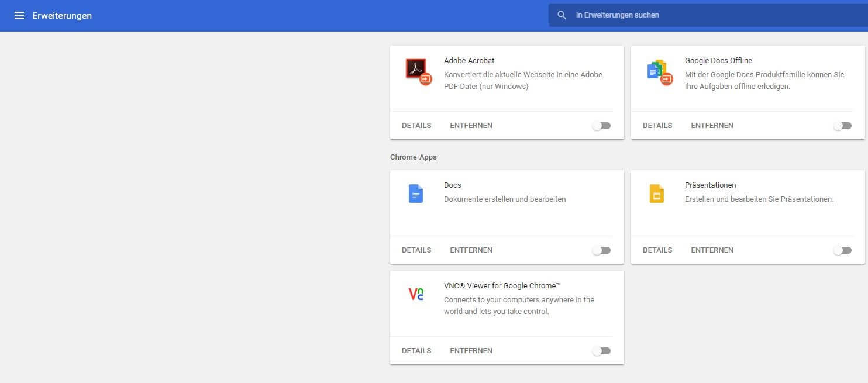Click the Google Docs Offline icon
868x383 pixels.
[x=659, y=71]
